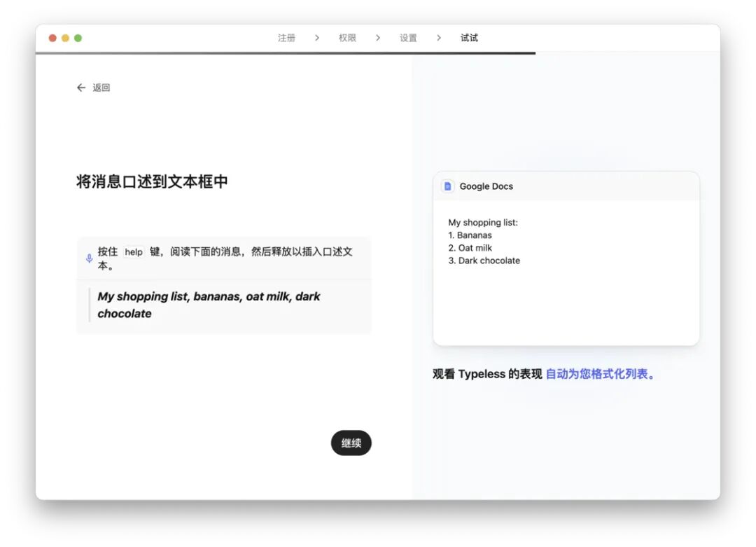Image resolution: width=756 pixels, height=547 pixels.
Task: Click the Google Docs document icon
Action: click(x=447, y=186)
